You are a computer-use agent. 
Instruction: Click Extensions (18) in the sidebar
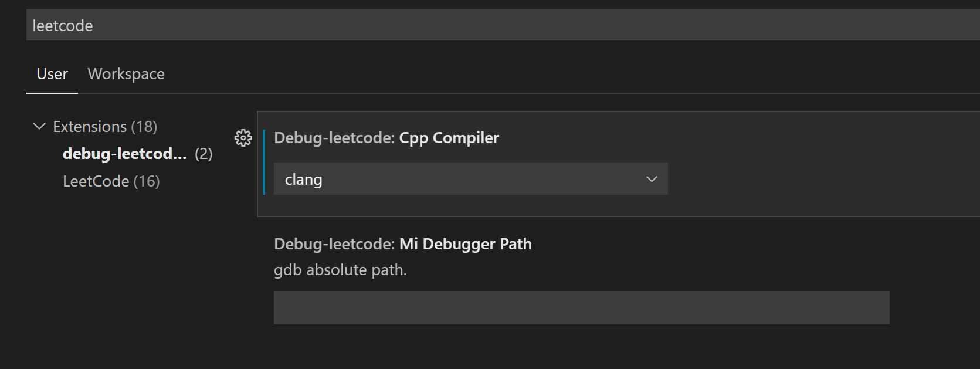105,126
